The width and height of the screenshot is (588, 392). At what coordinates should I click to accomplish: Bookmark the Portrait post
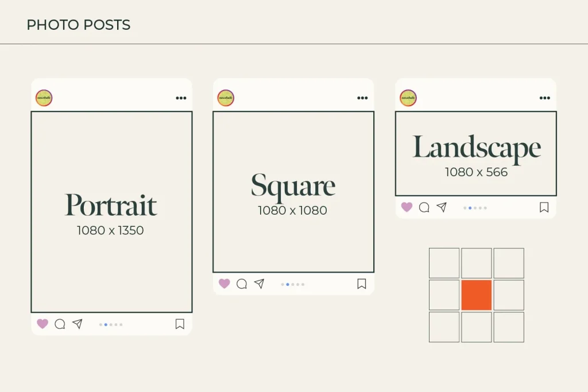click(x=180, y=324)
